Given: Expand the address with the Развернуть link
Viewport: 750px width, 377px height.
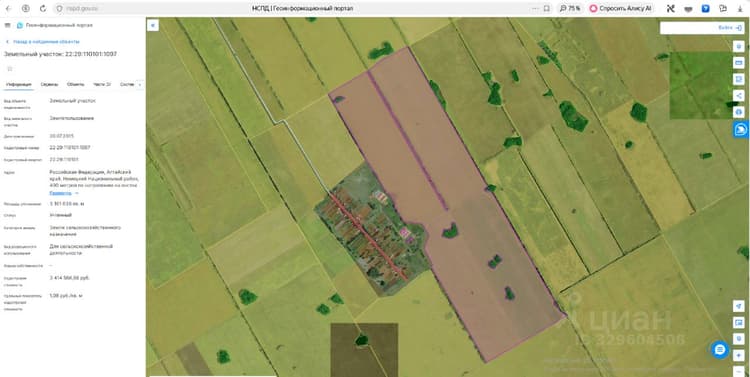Looking at the screenshot, I should [64, 193].
